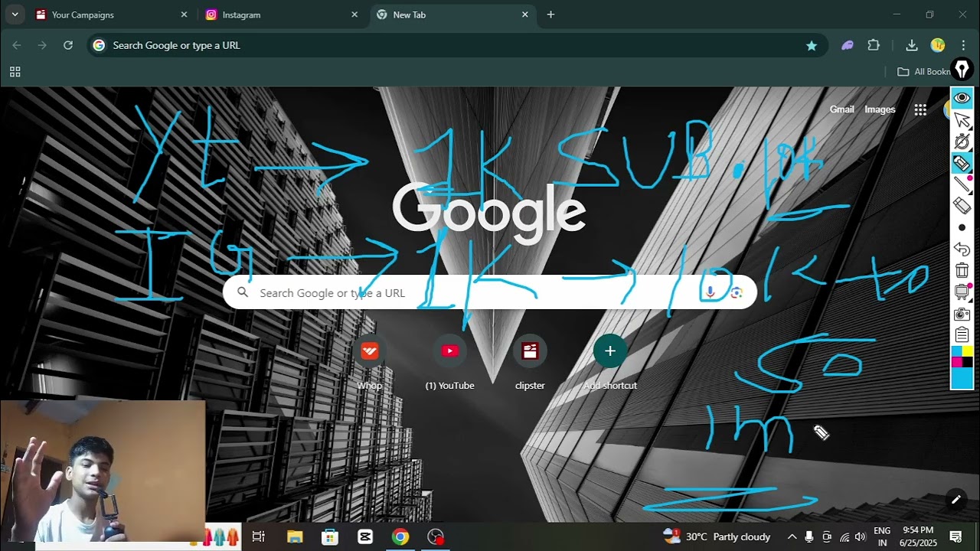
Task: Click the Add shortcut button
Action: pyautogui.click(x=610, y=363)
